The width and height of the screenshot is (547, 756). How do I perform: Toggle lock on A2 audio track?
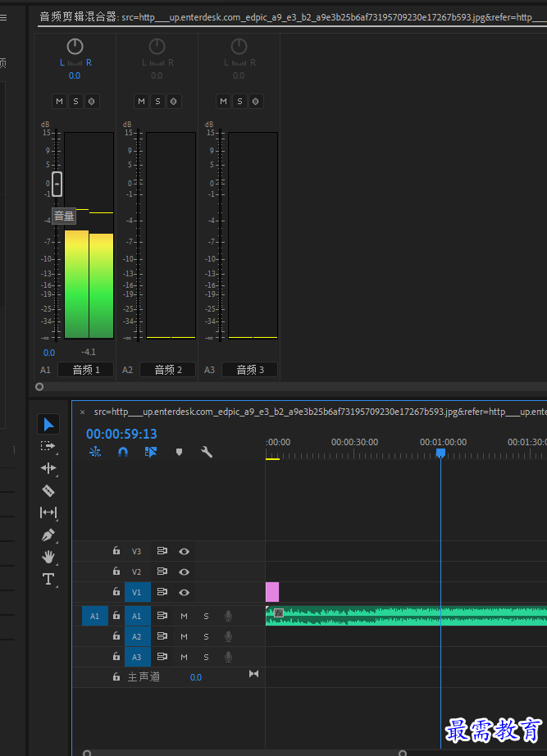116,636
